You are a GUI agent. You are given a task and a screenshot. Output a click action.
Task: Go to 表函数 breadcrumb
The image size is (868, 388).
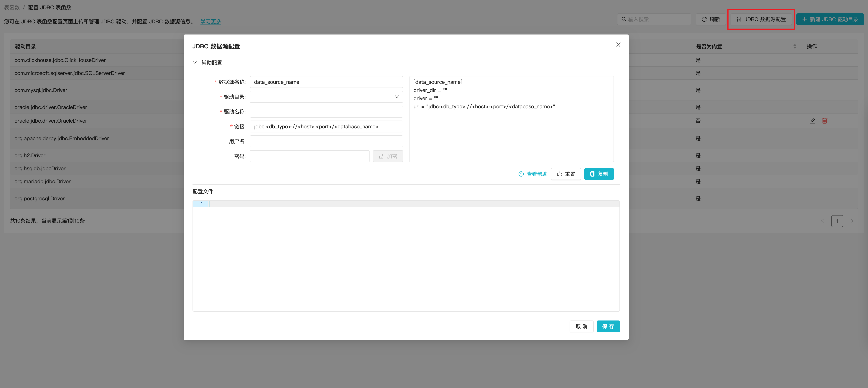click(12, 7)
